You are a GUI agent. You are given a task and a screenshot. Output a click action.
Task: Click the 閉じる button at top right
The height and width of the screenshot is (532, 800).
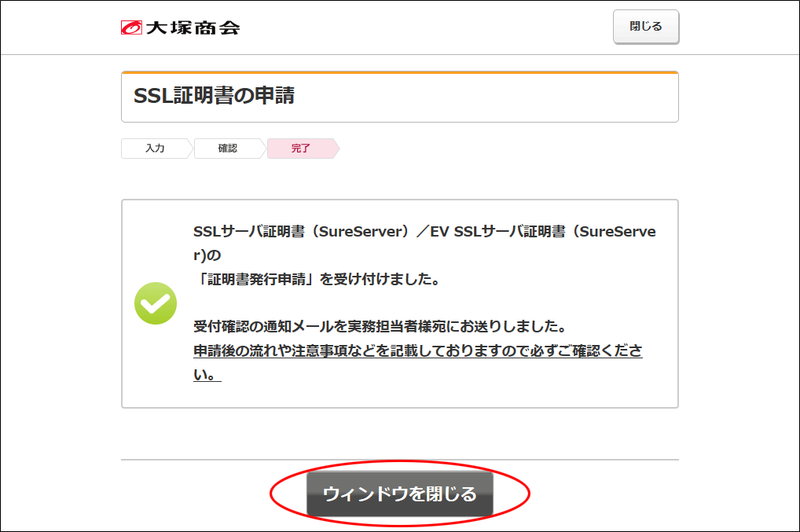[646, 27]
